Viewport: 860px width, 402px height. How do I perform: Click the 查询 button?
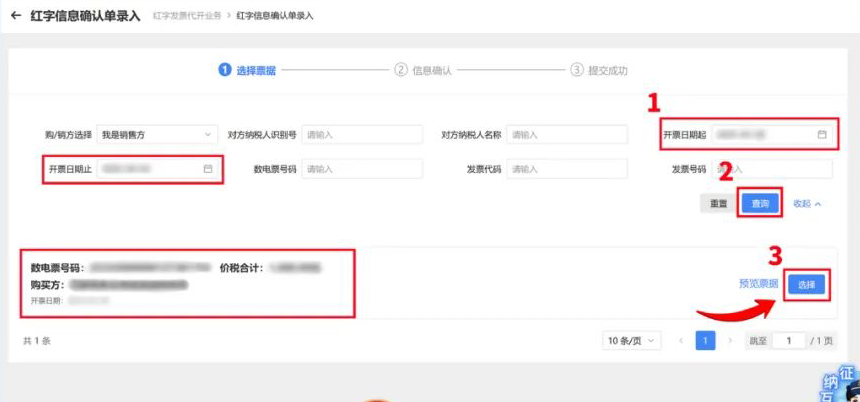point(760,203)
